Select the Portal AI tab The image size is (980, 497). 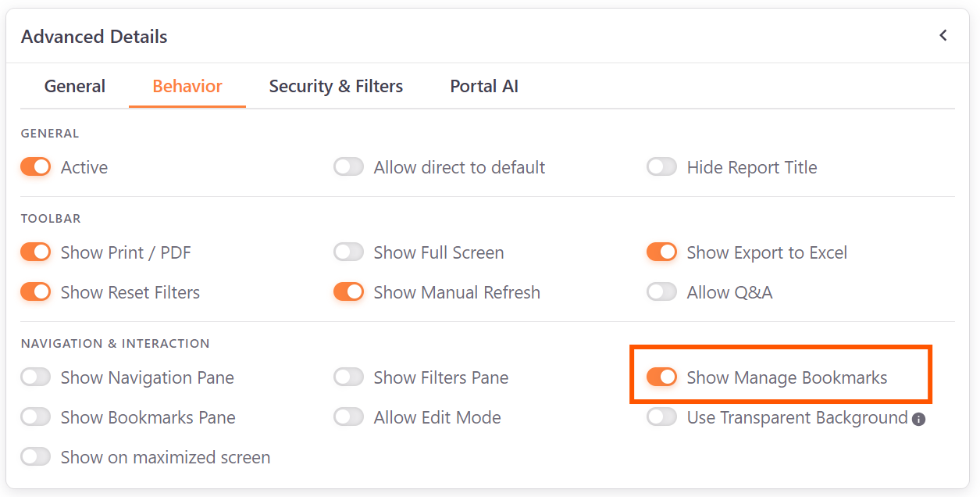pyautogui.click(x=483, y=86)
